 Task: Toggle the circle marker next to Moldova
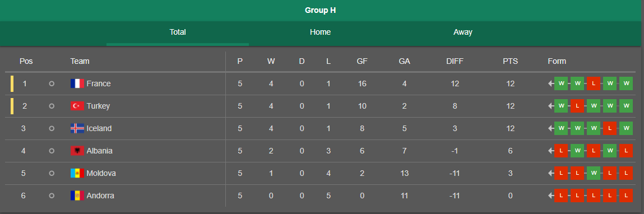[52, 173]
